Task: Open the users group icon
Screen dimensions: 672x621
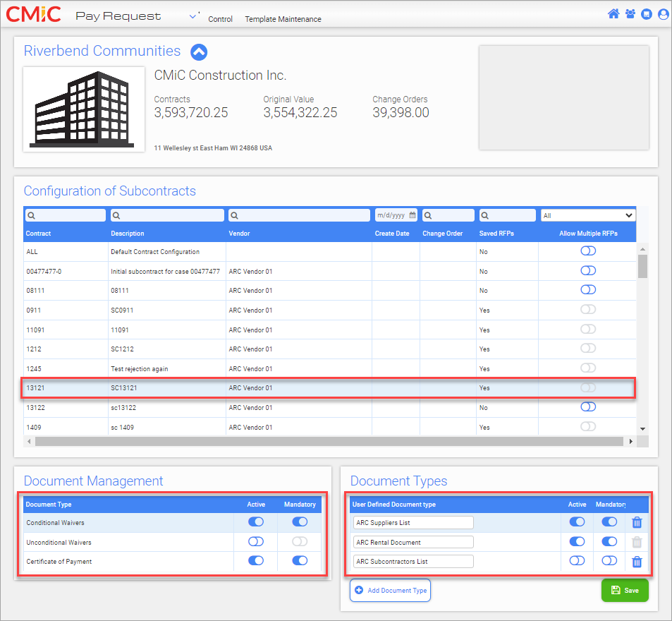Action: 630,14
